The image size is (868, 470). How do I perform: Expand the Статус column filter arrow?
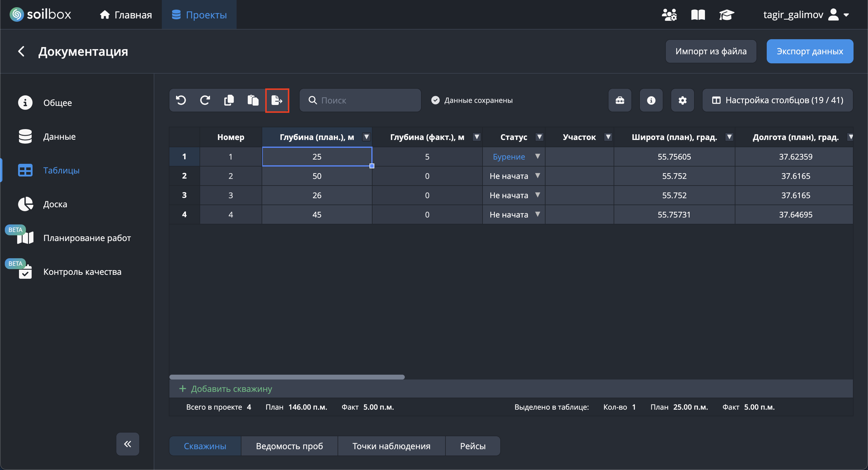pos(539,137)
